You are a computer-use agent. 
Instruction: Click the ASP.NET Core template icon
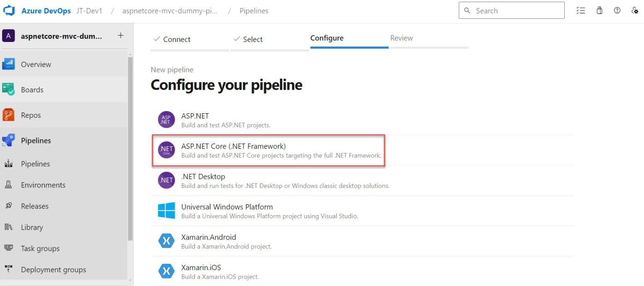pyautogui.click(x=166, y=150)
